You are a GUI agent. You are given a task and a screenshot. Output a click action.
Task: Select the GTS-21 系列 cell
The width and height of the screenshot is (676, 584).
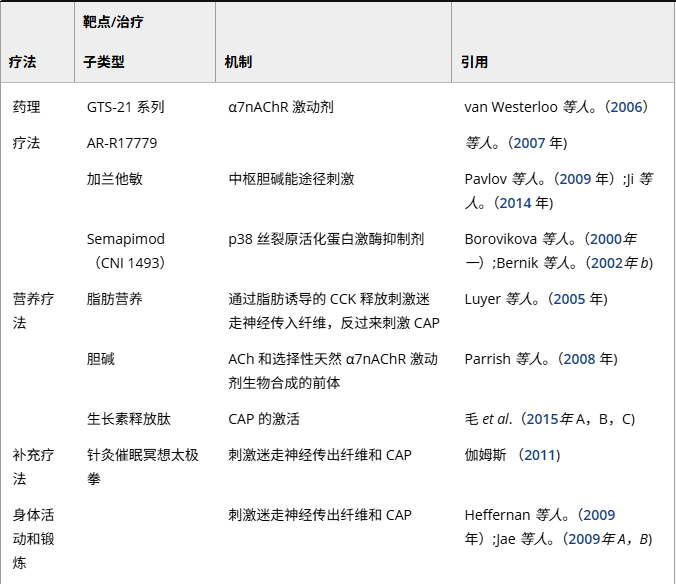pos(125,107)
